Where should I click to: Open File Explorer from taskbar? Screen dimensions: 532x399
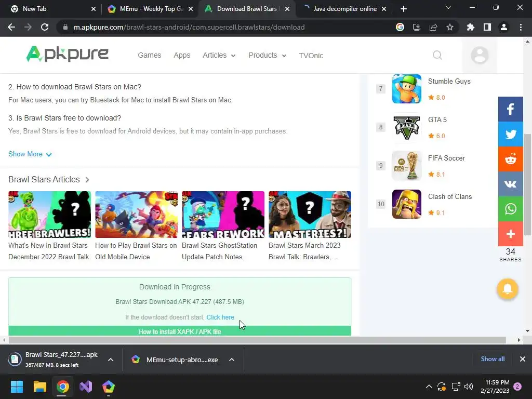coord(39,387)
